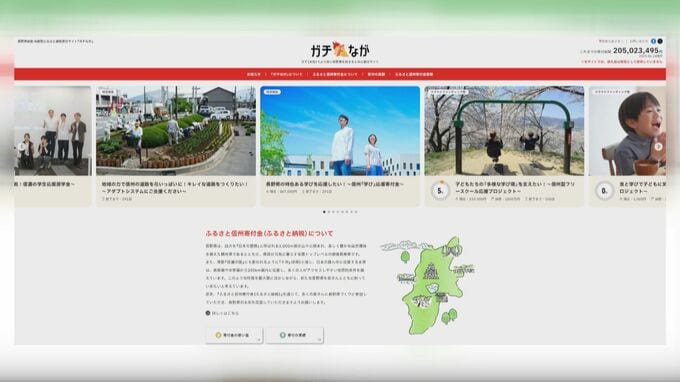680x382 pixels.
Task: Click the black X icon beside Facebook
Action: click(660, 41)
